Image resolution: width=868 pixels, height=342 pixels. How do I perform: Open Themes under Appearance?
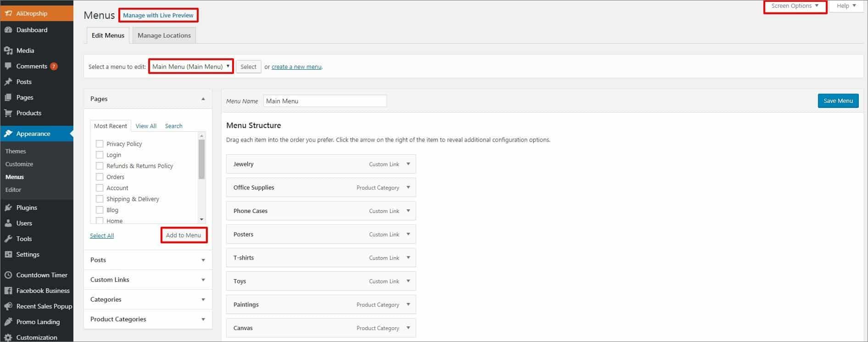tap(16, 151)
